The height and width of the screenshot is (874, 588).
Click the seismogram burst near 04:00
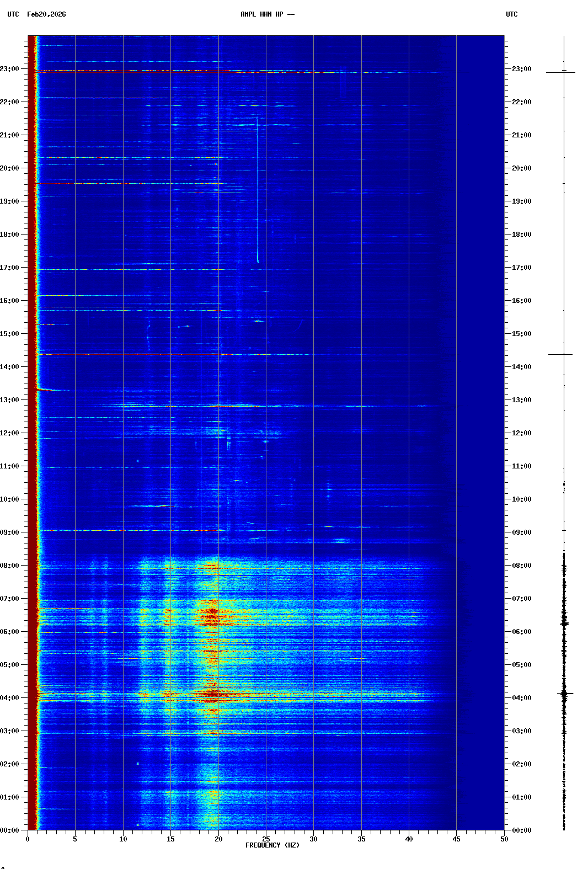(x=564, y=694)
